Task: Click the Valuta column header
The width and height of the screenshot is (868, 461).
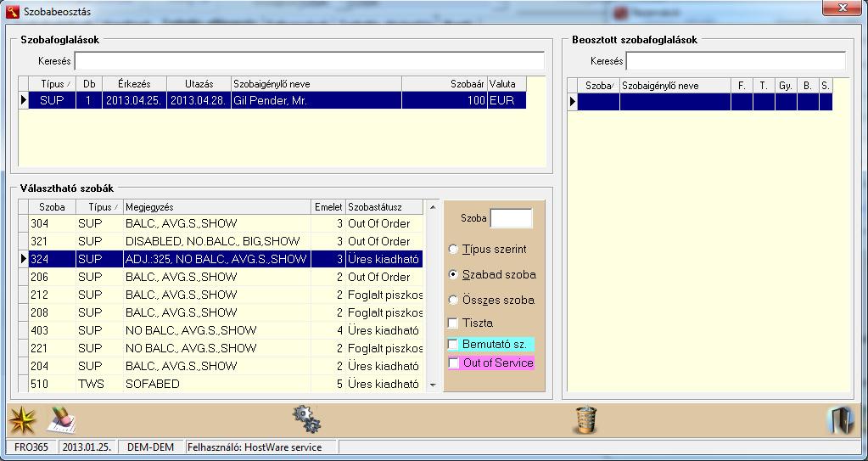Action: click(507, 84)
